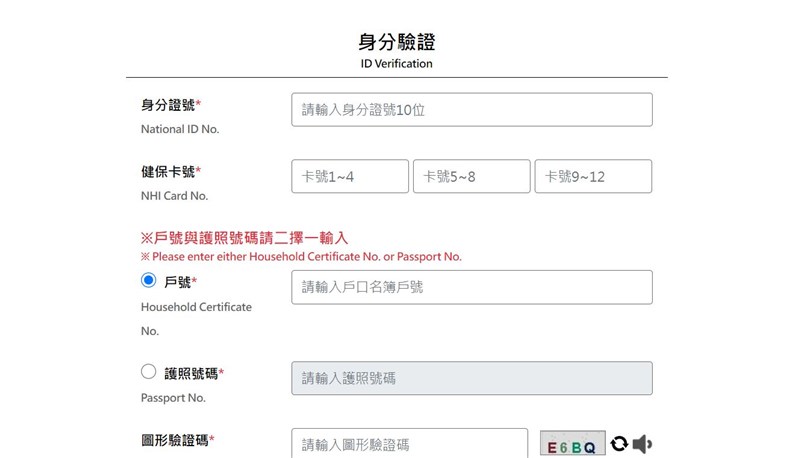Click the NHI card 卡號9~12 field
This screenshot has height=458, width=800.
pyautogui.click(x=593, y=176)
